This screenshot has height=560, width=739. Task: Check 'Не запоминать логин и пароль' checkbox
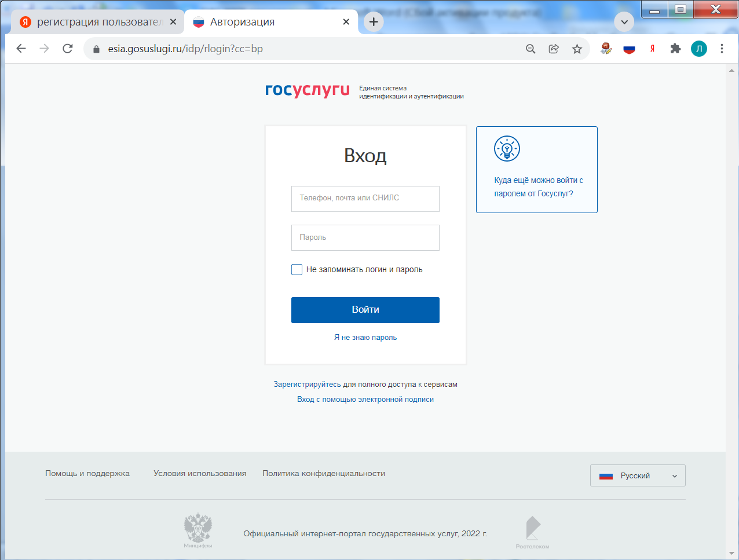tap(297, 269)
